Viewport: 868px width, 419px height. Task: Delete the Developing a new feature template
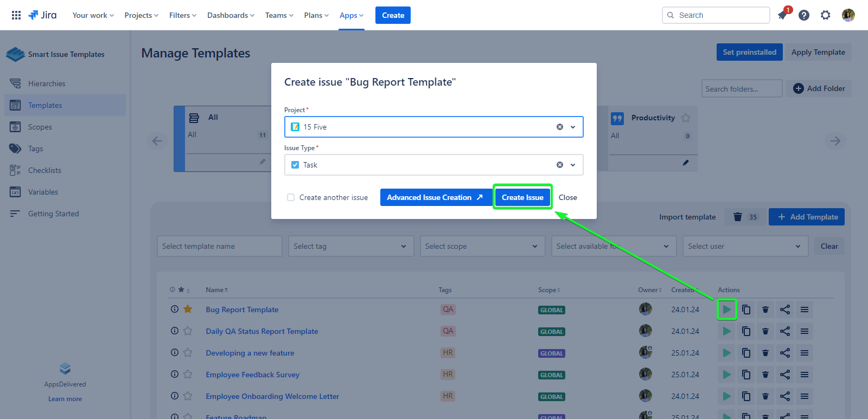(x=765, y=353)
